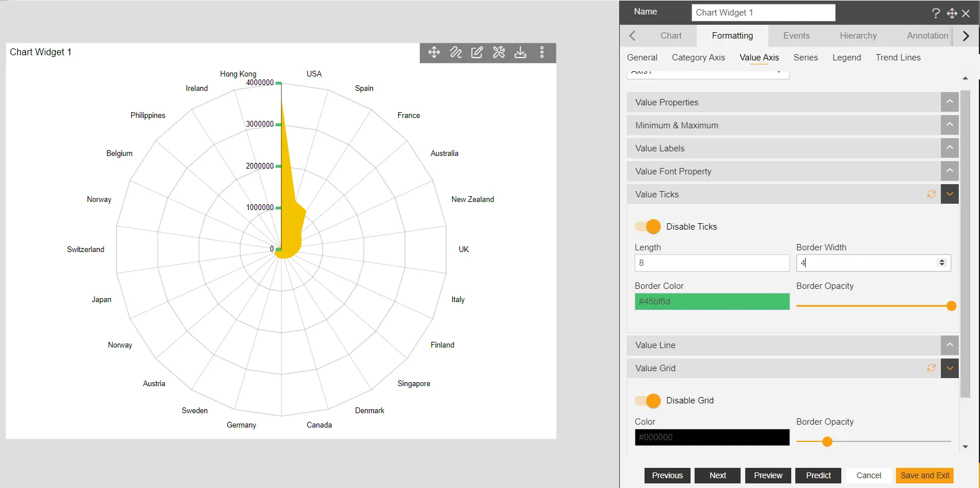Screen dimensions: 980x488
Task: Click the New Zealand axis label
Action: pos(472,200)
